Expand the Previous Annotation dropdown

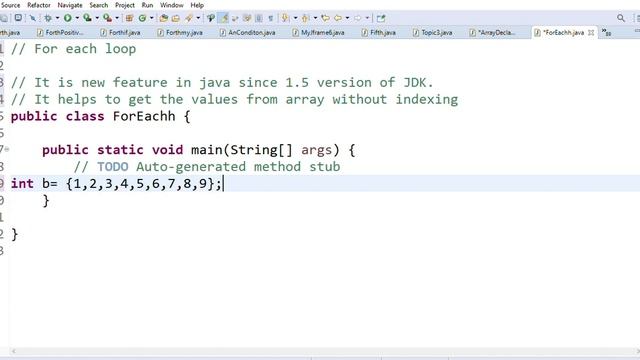pos(315,18)
